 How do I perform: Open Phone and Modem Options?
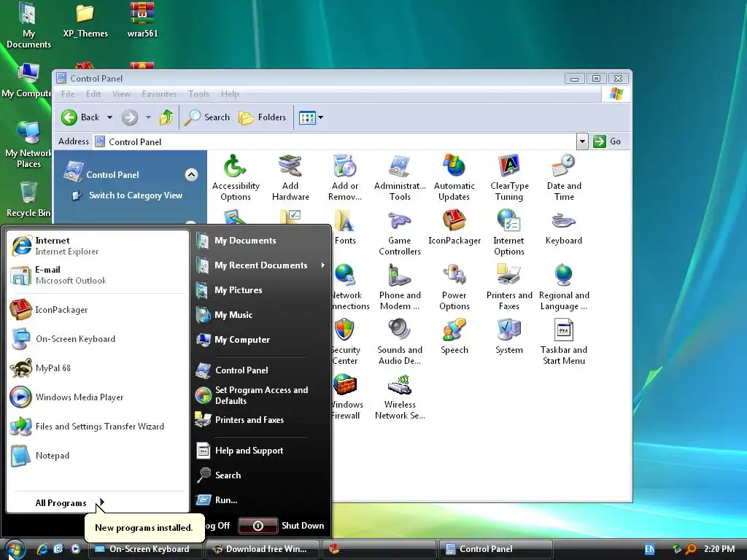[x=399, y=287]
